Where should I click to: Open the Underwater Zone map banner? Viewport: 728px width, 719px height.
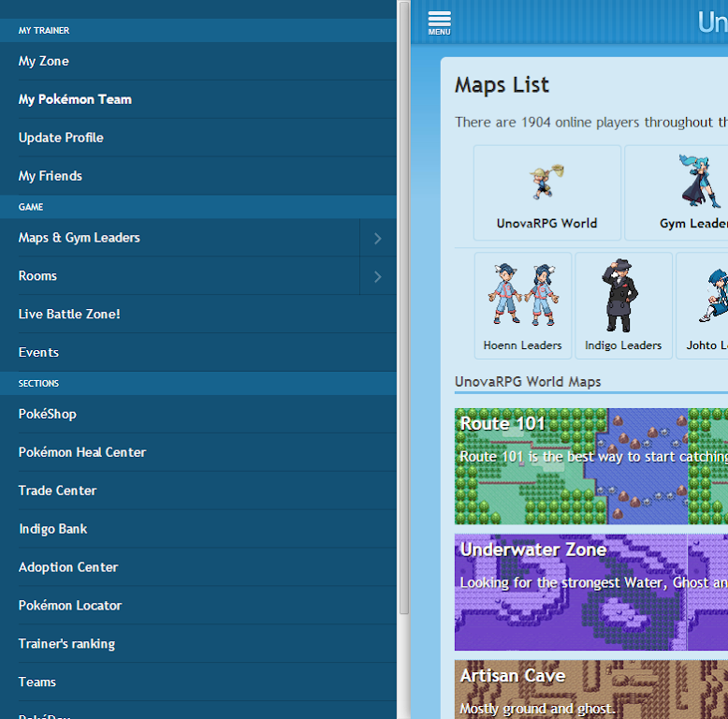pyautogui.click(x=590, y=592)
